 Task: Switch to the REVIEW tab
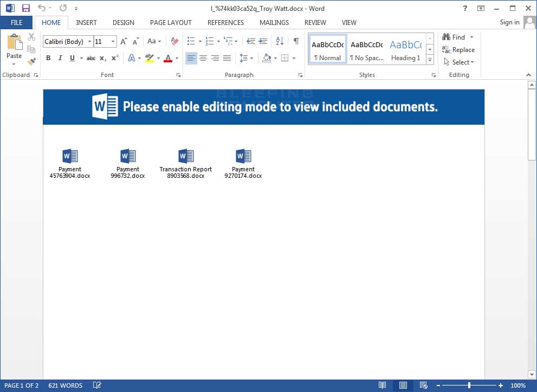click(315, 23)
